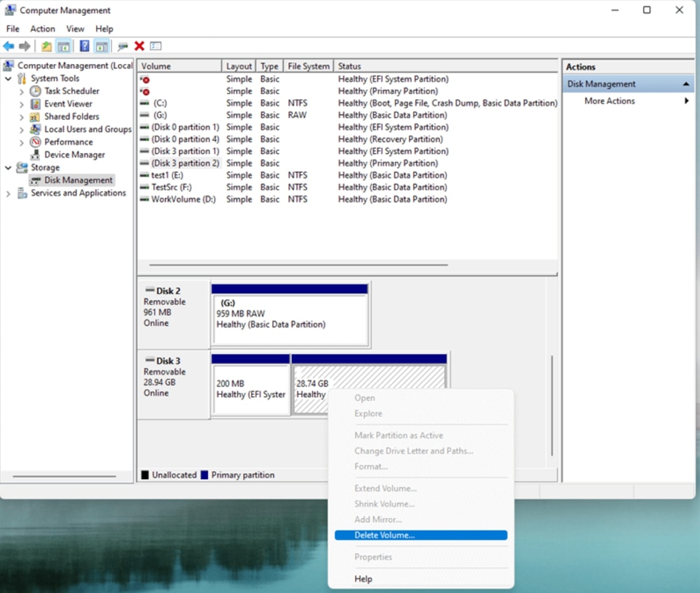Image resolution: width=700 pixels, height=593 pixels.
Task: Select the 200 MB EFI partition on Disk 3
Action: pos(251,384)
